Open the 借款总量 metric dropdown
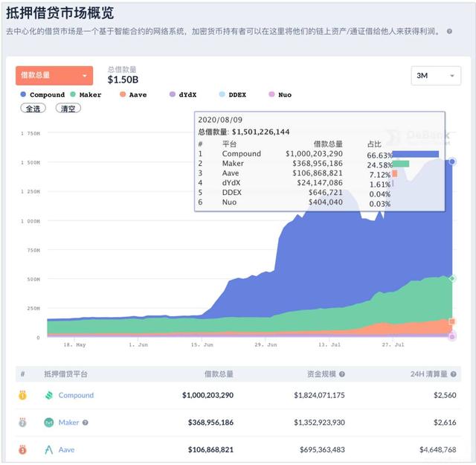 pyautogui.click(x=54, y=75)
